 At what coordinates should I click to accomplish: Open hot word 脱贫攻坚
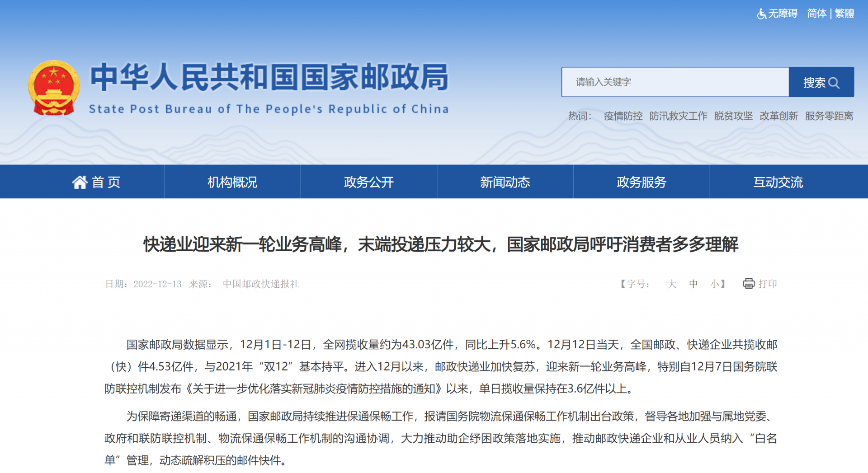pyautogui.click(x=733, y=116)
